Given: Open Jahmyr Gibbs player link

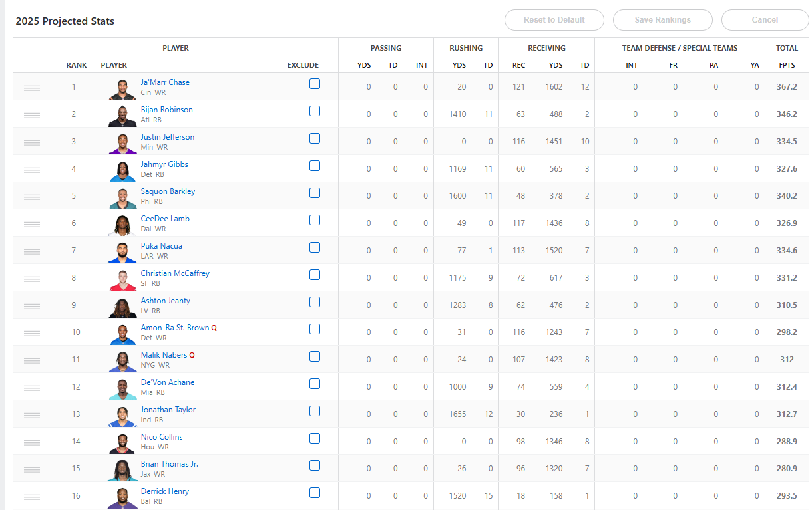Looking at the screenshot, I should pos(164,164).
